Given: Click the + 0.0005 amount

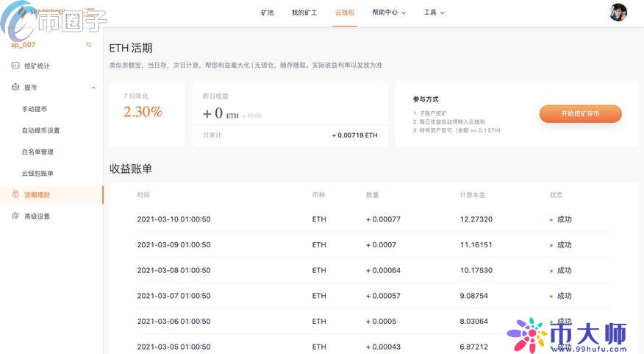Looking at the screenshot, I should point(381,321).
